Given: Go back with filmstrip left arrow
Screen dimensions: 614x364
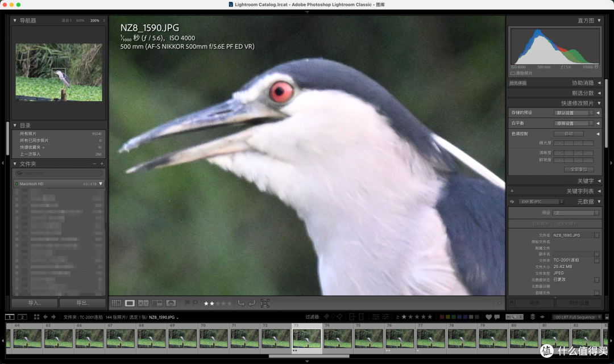Looking at the screenshot, I should (x=45, y=317).
